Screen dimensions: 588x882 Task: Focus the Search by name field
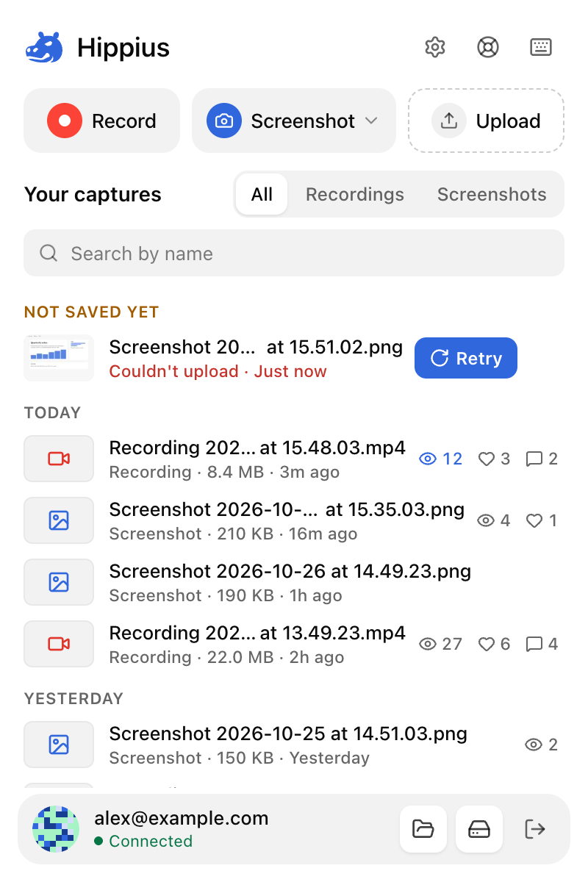[294, 253]
